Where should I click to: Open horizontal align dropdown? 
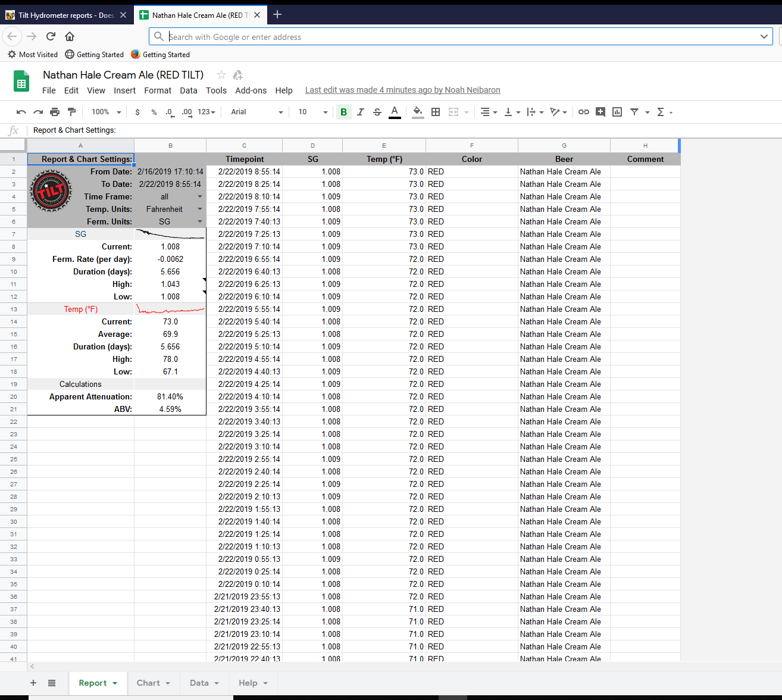[489, 112]
